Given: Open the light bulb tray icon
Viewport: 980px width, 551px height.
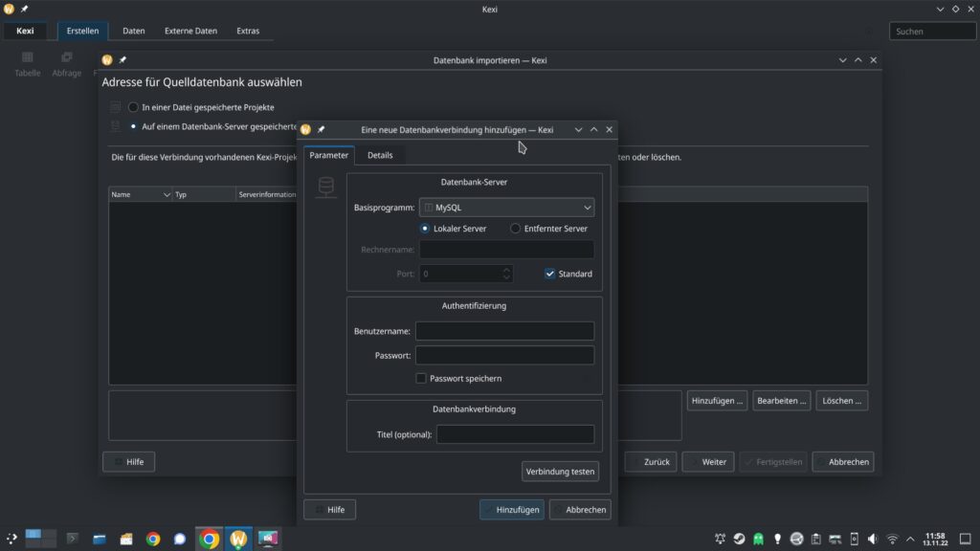Looking at the screenshot, I should 777,539.
